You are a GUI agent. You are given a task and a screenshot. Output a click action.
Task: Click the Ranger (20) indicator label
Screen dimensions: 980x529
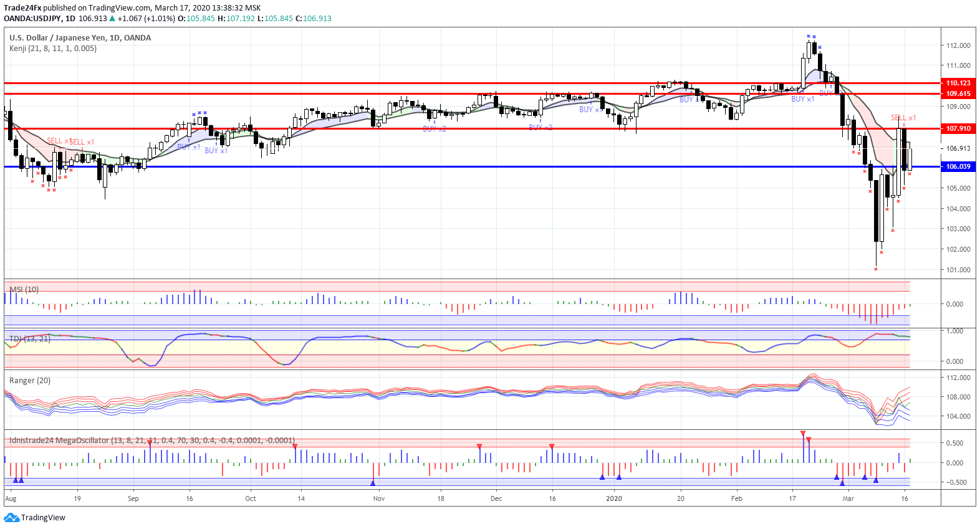tap(30, 381)
